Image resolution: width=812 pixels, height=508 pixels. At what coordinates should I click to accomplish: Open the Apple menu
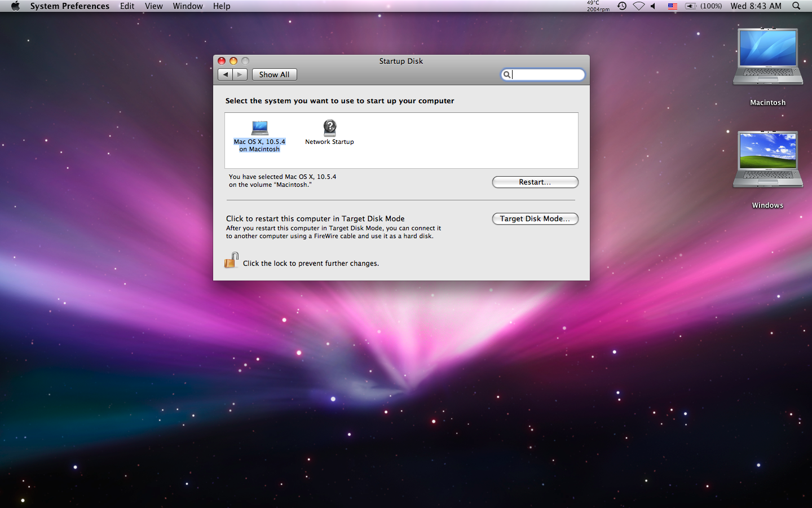pyautogui.click(x=15, y=6)
